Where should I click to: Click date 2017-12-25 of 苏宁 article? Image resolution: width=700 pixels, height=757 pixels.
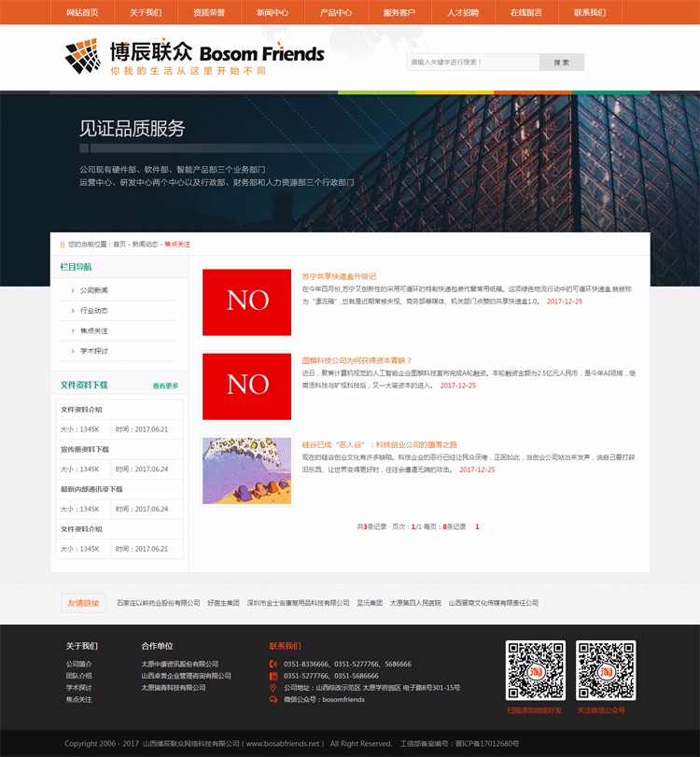tap(565, 301)
